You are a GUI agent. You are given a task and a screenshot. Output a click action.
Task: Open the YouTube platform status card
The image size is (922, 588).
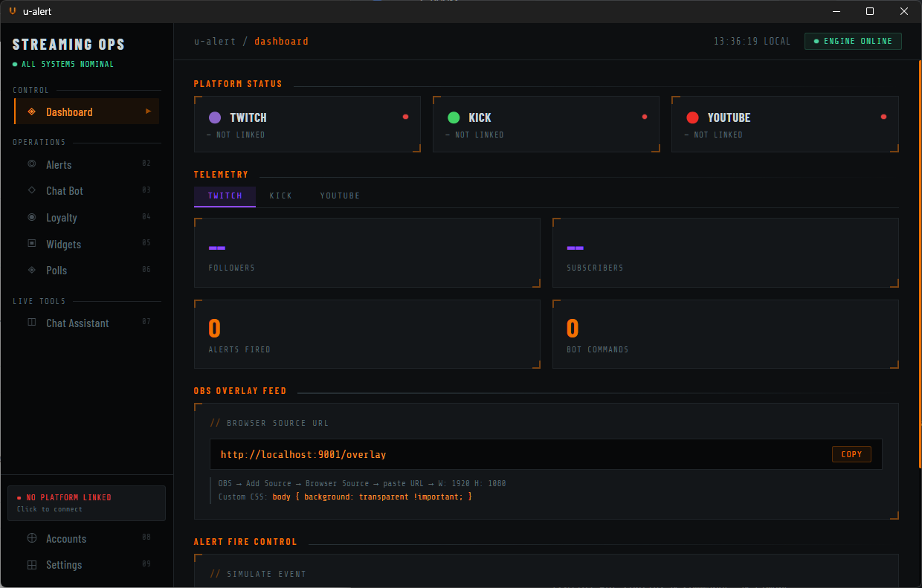[785, 124]
